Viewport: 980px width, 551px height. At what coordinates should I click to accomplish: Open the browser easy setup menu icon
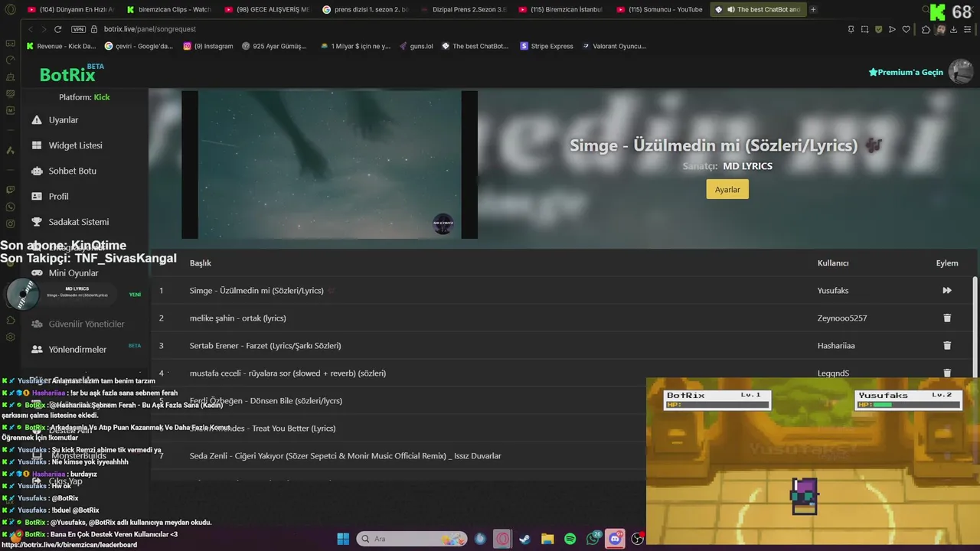(967, 29)
